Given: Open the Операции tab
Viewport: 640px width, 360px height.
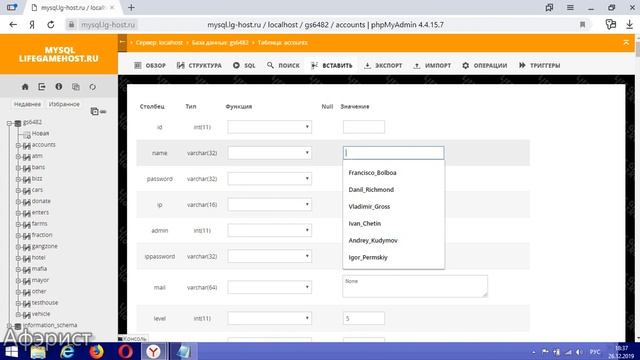Looking at the screenshot, I should [x=484, y=65].
